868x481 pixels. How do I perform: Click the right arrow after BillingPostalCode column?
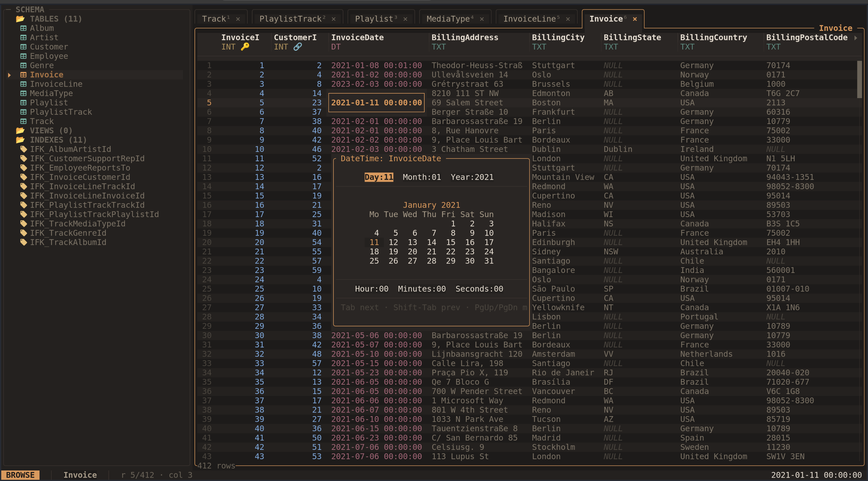856,38
